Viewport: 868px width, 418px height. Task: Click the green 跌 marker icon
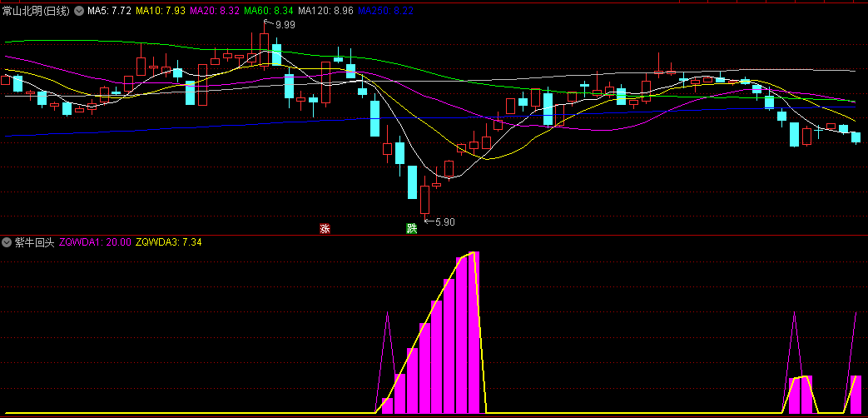click(411, 229)
